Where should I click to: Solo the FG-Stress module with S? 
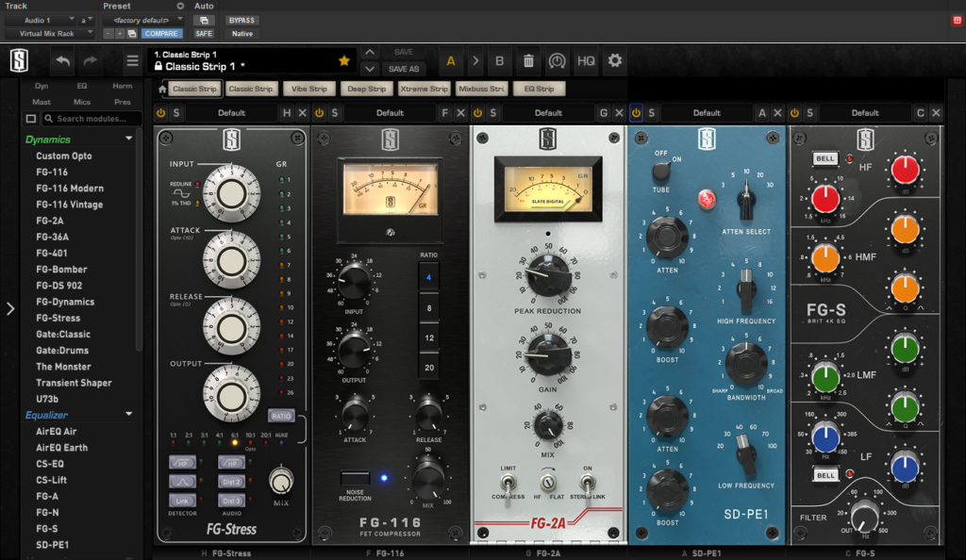tap(176, 112)
